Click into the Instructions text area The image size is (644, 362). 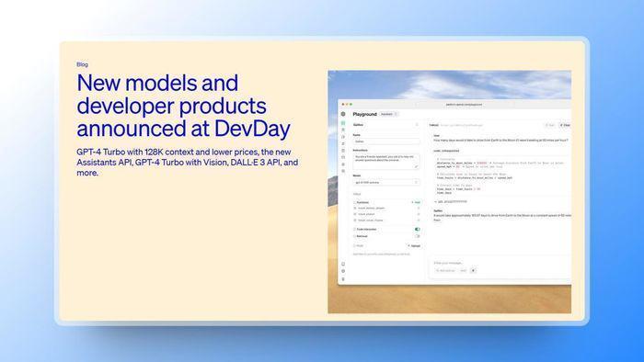coord(386,161)
